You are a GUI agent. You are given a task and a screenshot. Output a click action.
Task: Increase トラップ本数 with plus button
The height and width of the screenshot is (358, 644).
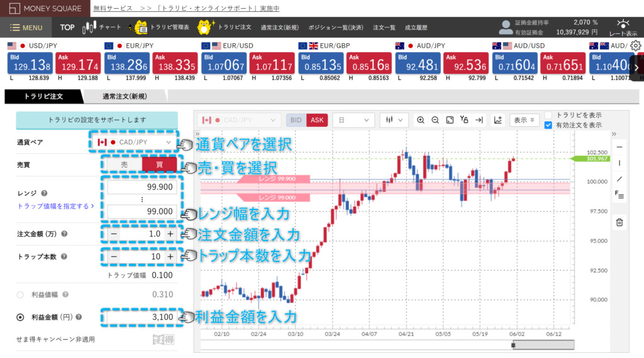170,257
